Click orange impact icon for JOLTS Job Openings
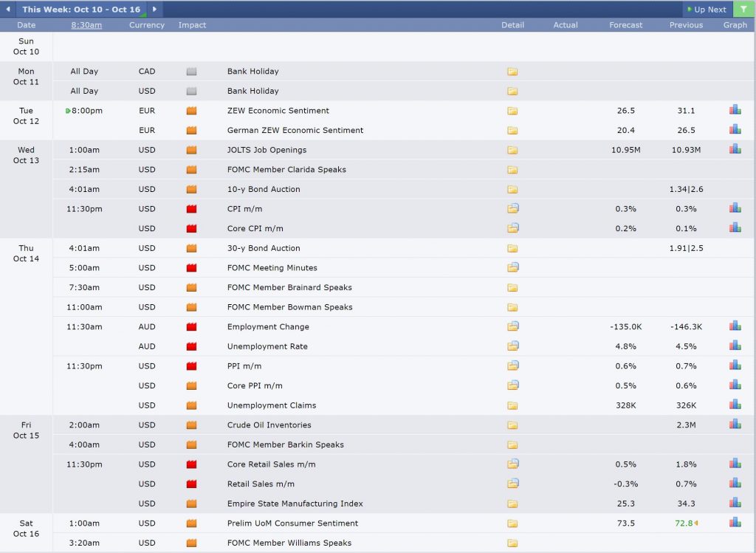 [x=191, y=150]
